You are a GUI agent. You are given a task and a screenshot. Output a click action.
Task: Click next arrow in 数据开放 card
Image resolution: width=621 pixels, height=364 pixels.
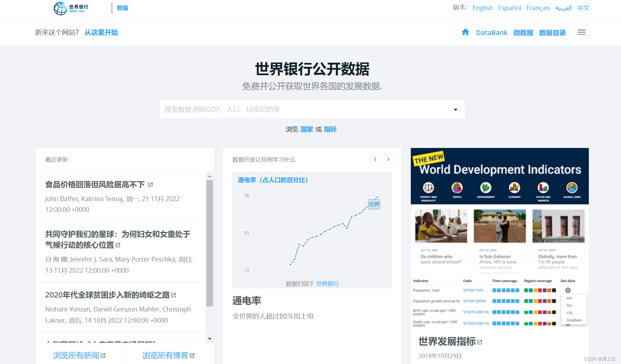[388, 159]
